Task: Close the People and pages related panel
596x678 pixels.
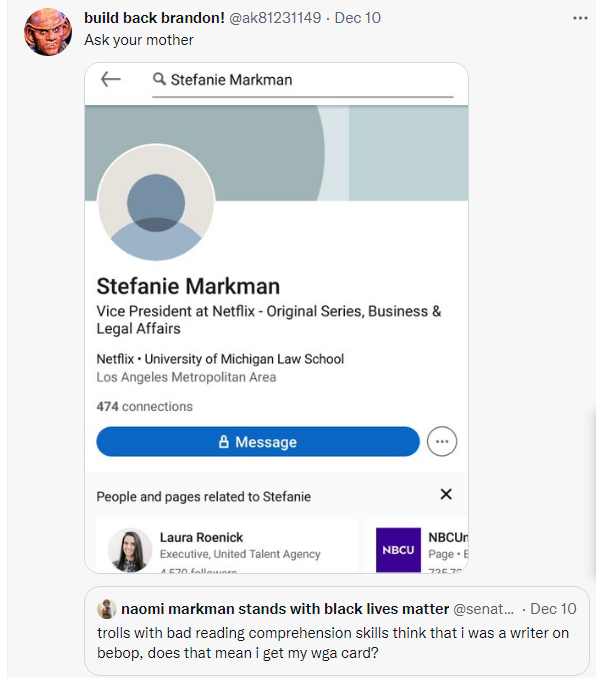Action: click(446, 494)
